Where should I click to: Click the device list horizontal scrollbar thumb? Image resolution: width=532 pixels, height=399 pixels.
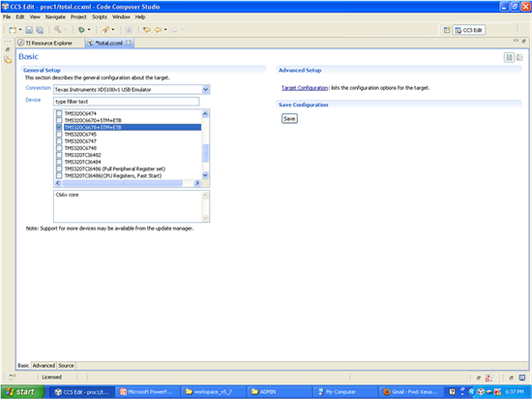click(x=122, y=183)
